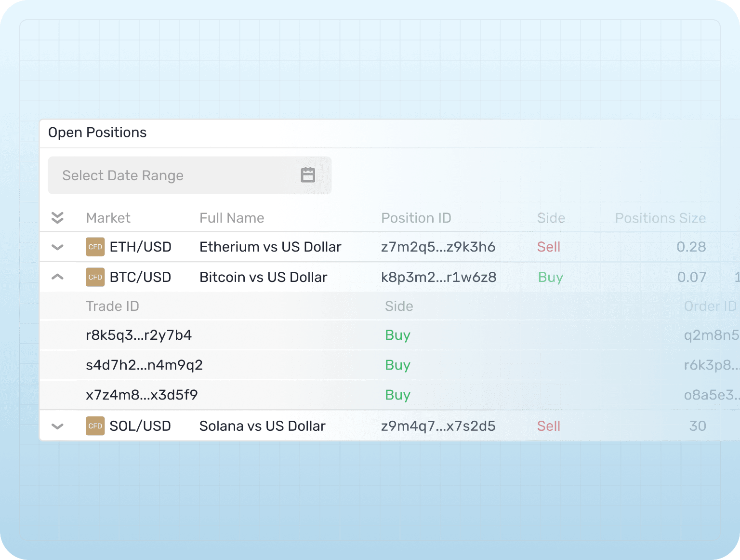Select trade ID s4d7h2...n4m9q2

tap(144, 365)
